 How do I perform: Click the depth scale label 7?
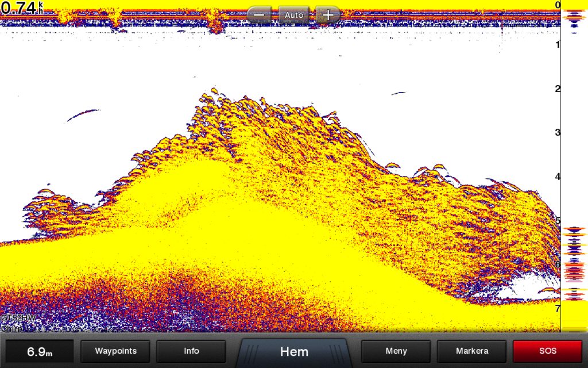point(557,309)
